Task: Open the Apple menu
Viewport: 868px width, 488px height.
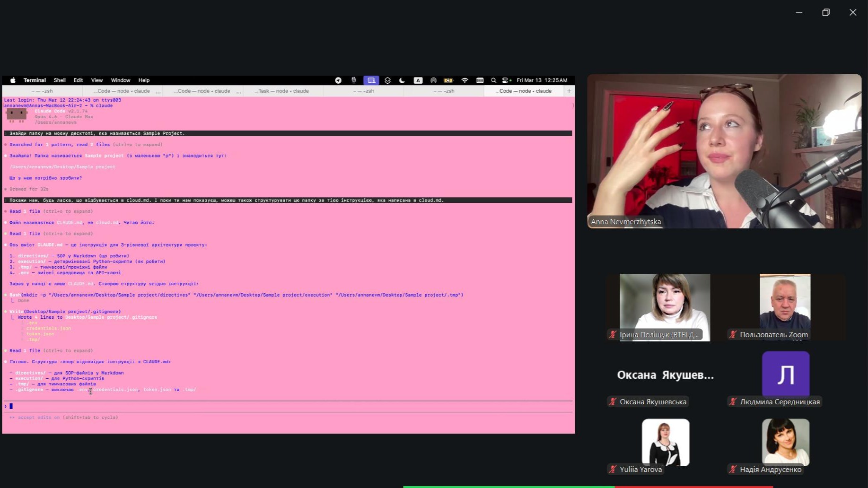Action: (x=13, y=80)
